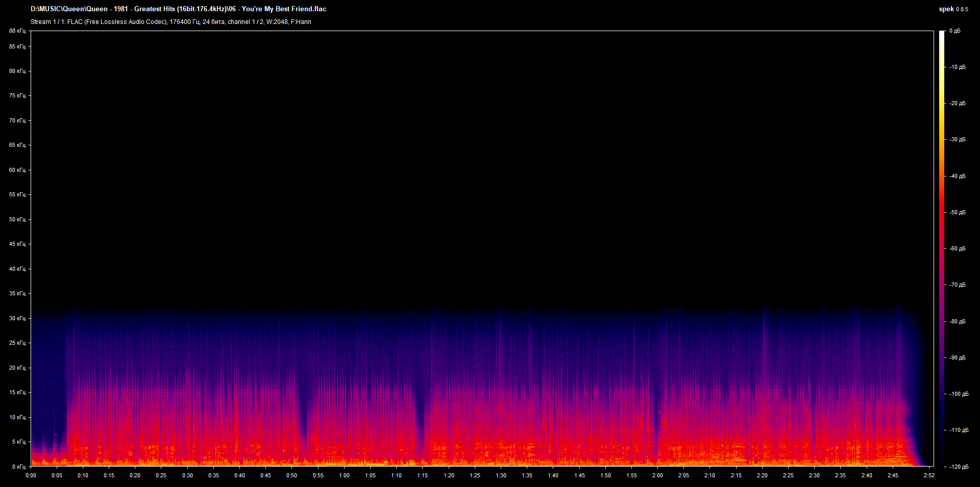This screenshot has width=980, height=487.
Task: Click the -110 дБ level label
Action: coord(959,430)
